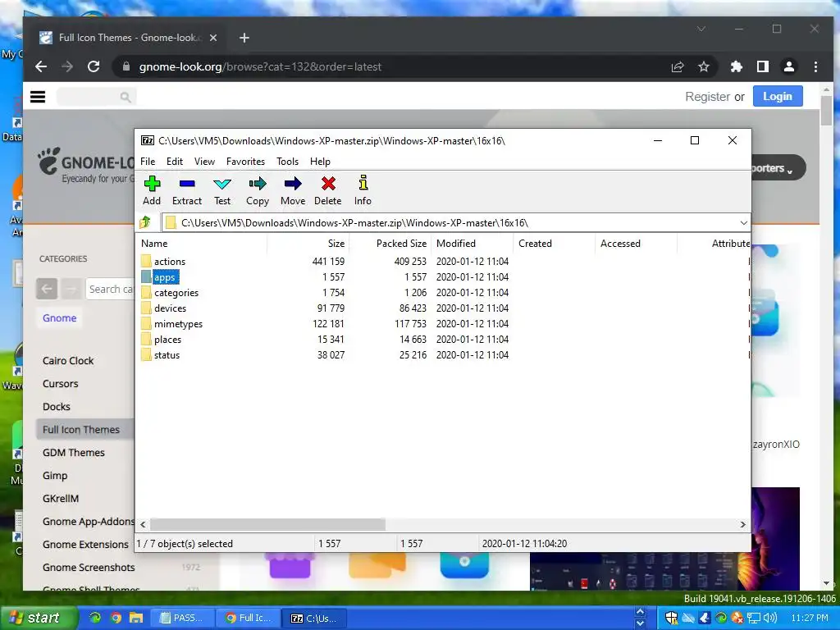Select the devices folder
This screenshot has height=630, width=840.
point(171,308)
